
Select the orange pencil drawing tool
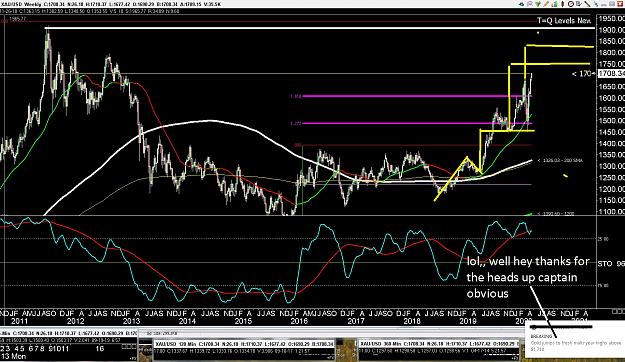pos(546,4)
